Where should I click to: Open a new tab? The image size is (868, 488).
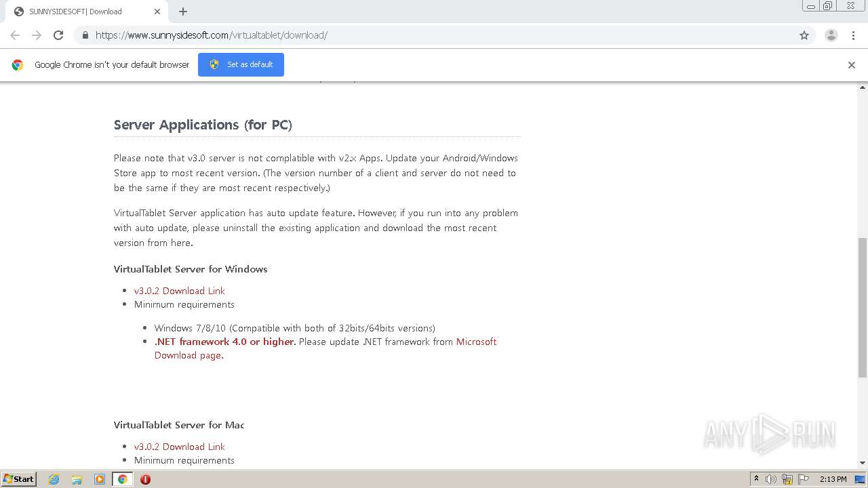click(x=183, y=12)
